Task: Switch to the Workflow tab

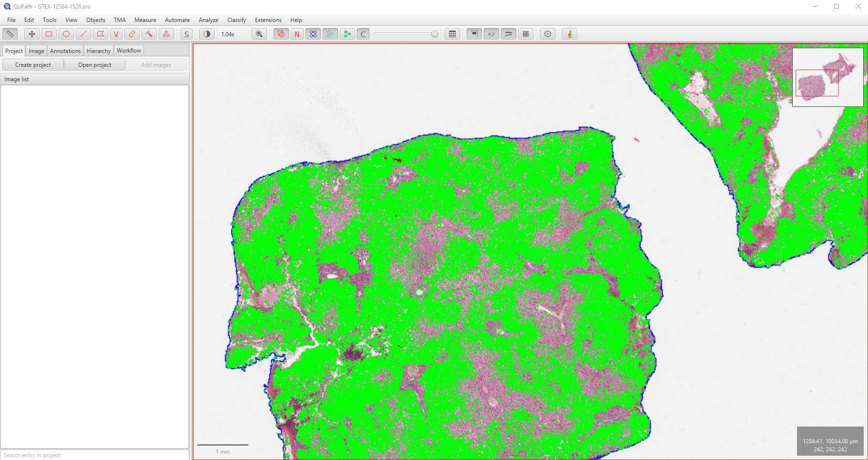Action: [128, 50]
